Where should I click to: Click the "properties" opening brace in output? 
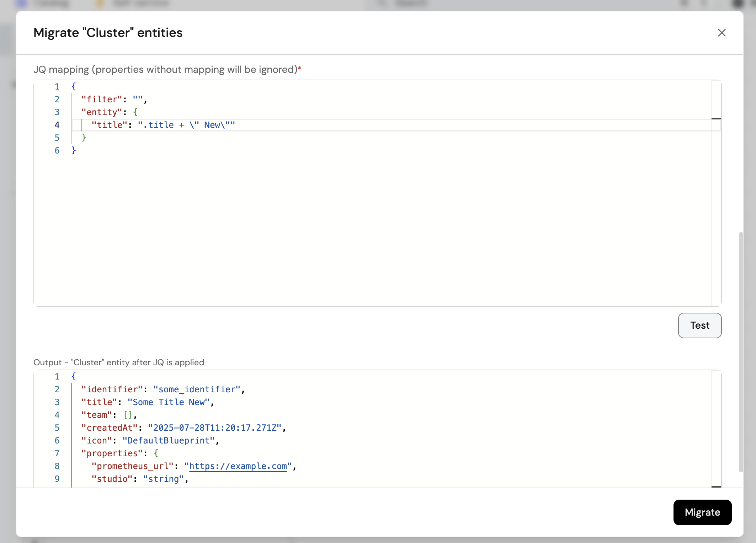156,453
